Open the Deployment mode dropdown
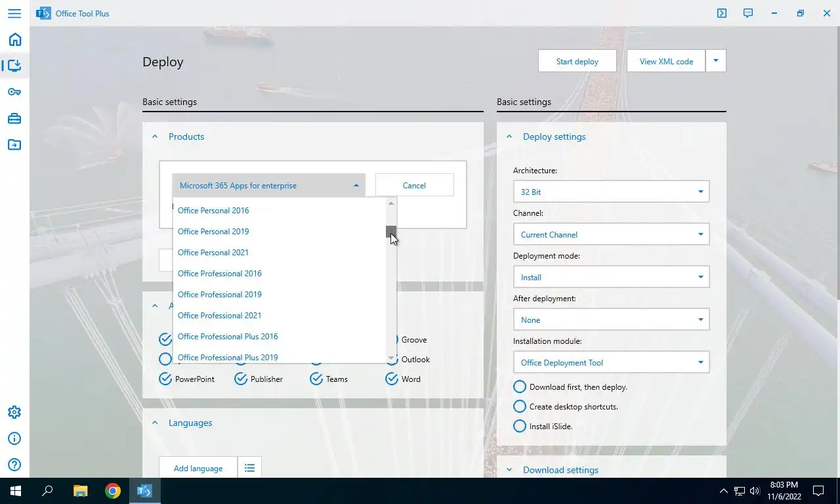The width and height of the screenshot is (840, 504). pyautogui.click(x=611, y=277)
